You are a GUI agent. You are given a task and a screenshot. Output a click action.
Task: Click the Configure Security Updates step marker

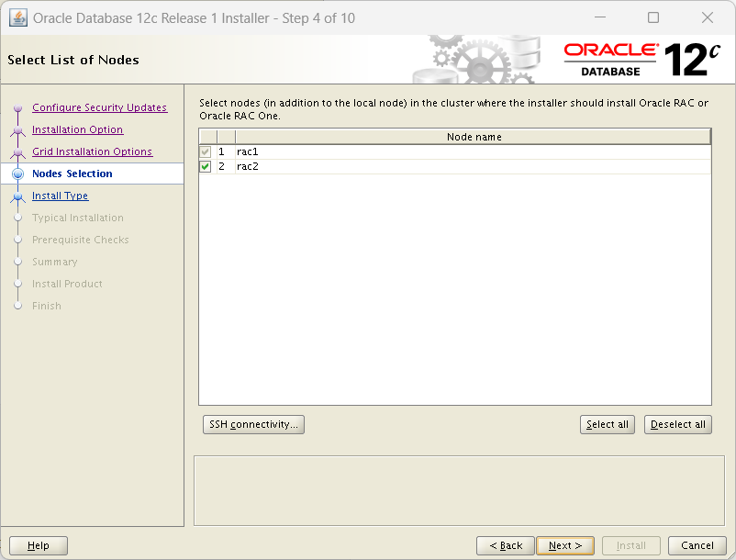(17, 108)
